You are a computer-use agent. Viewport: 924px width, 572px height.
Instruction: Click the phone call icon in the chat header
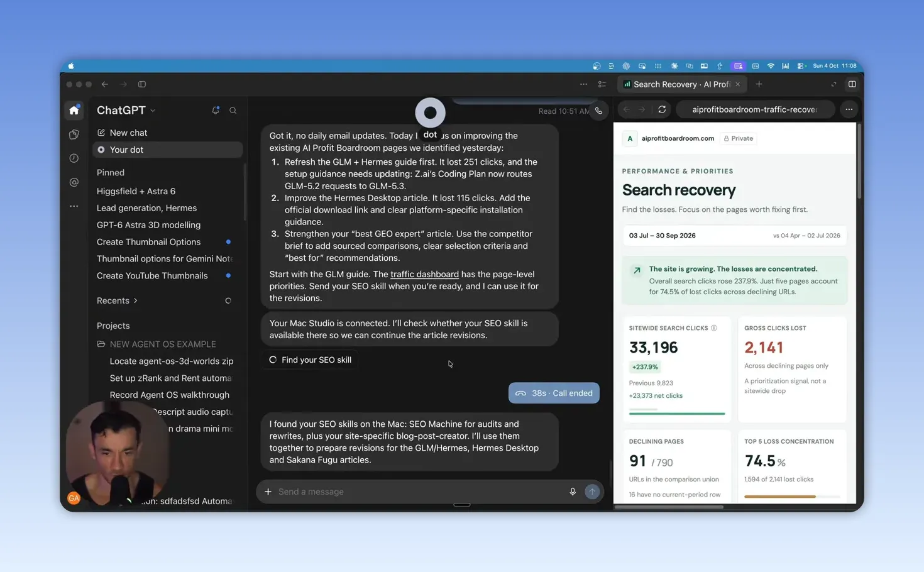598,111
